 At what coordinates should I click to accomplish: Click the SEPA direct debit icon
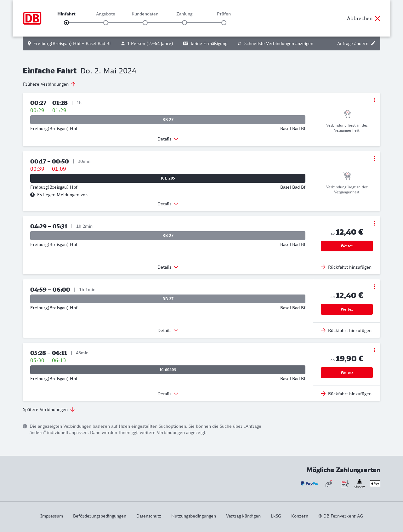[345, 483]
